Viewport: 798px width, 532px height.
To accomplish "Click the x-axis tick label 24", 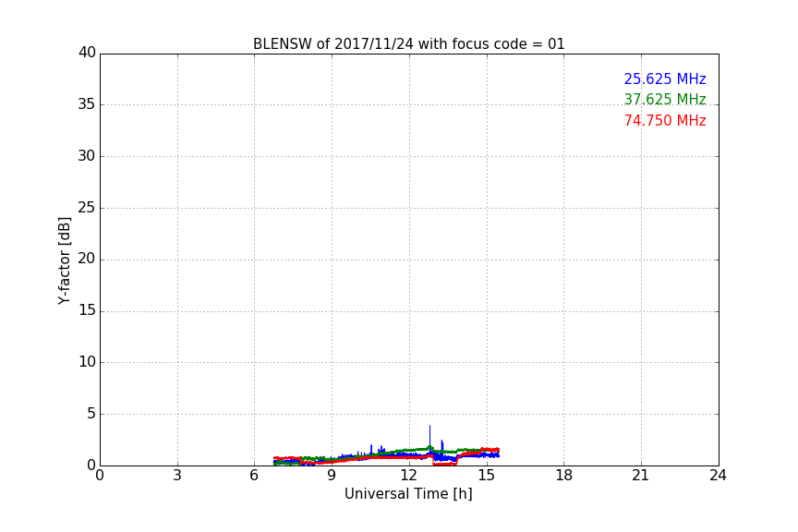I will (x=718, y=476).
